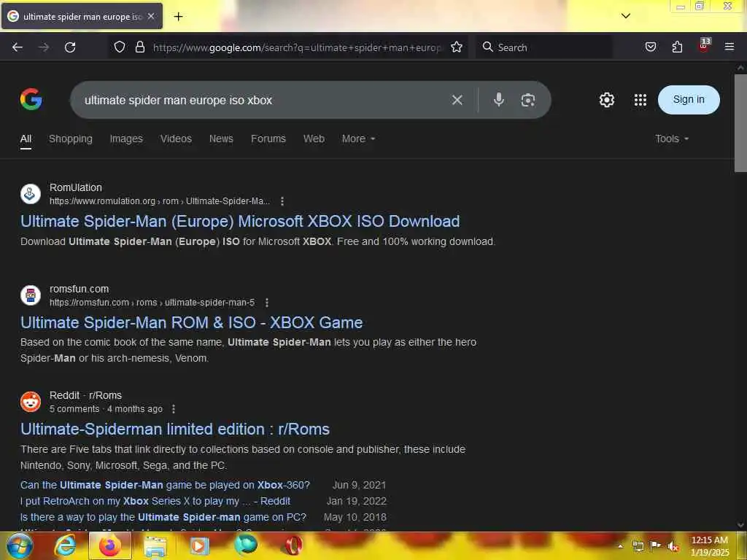
Task: Click the padlock site information icon
Action: point(139,47)
